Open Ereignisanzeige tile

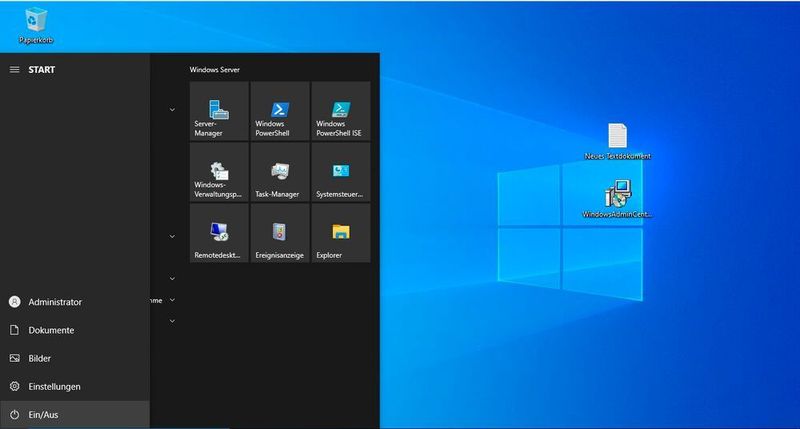[280, 233]
